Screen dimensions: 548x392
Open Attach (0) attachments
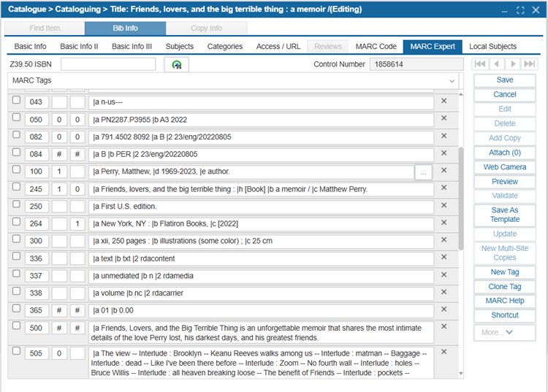click(x=505, y=153)
